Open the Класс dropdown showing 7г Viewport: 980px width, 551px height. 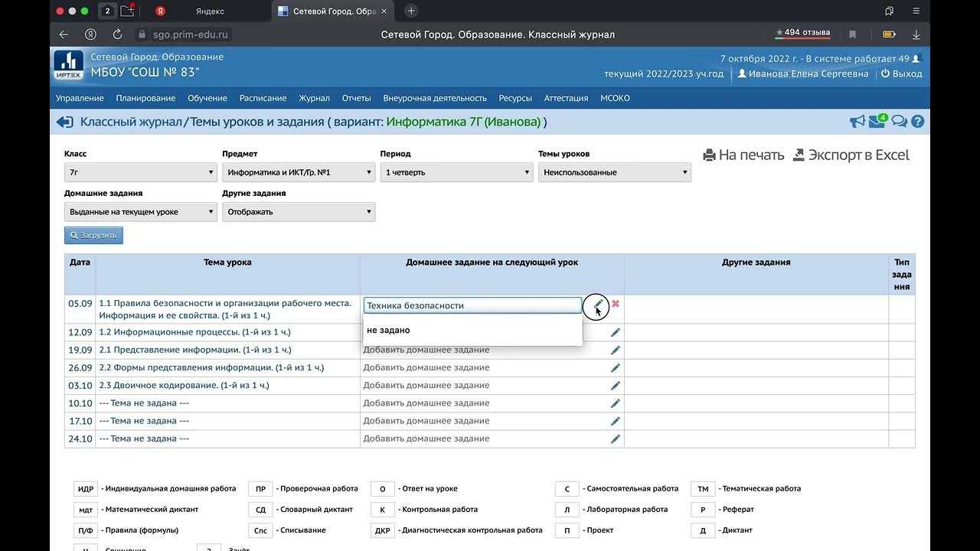(141, 172)
